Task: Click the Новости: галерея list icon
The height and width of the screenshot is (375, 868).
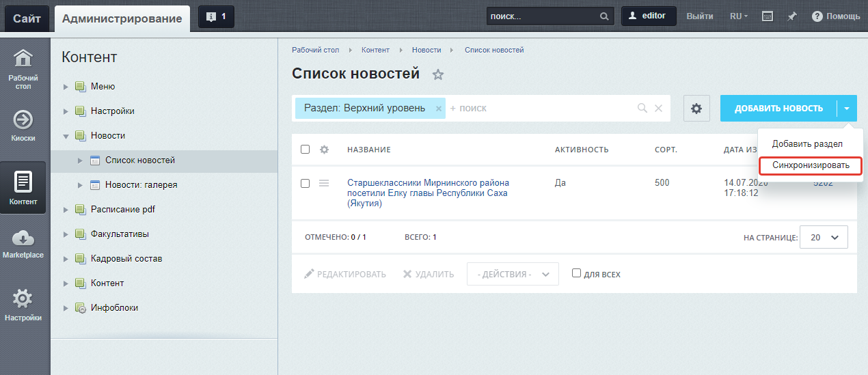Action: (95, 185)
